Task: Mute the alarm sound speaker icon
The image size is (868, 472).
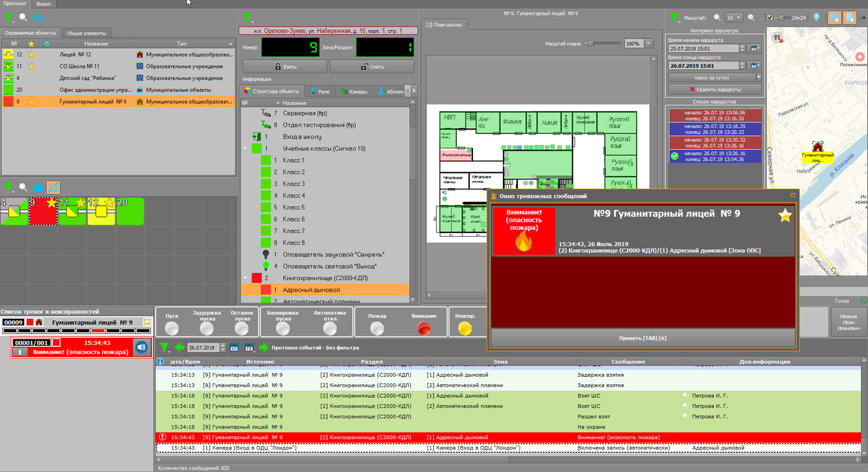Action: click(x=141, y=347)
